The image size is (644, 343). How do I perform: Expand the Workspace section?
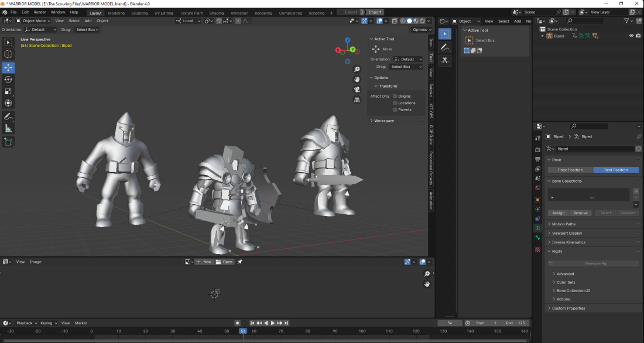click(384, 121)
